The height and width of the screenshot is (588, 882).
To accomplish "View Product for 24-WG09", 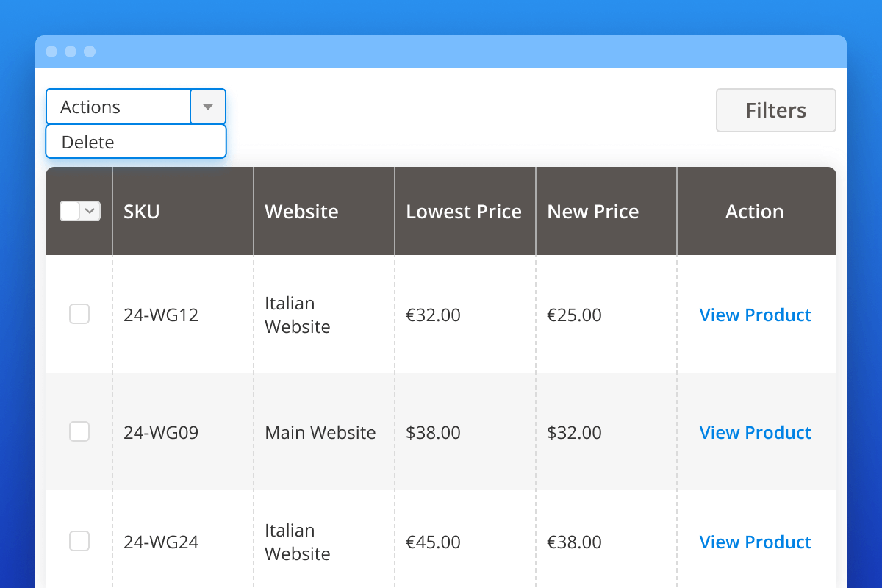I will 755,432.
